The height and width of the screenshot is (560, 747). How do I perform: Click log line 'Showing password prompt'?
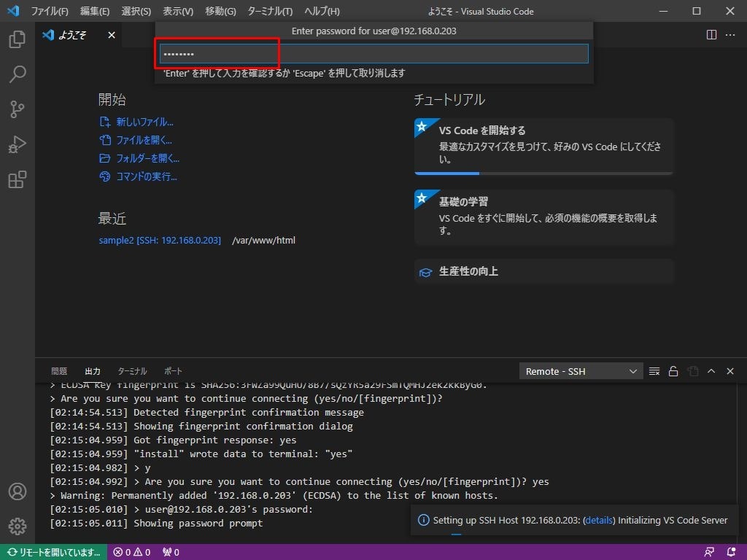198,523
